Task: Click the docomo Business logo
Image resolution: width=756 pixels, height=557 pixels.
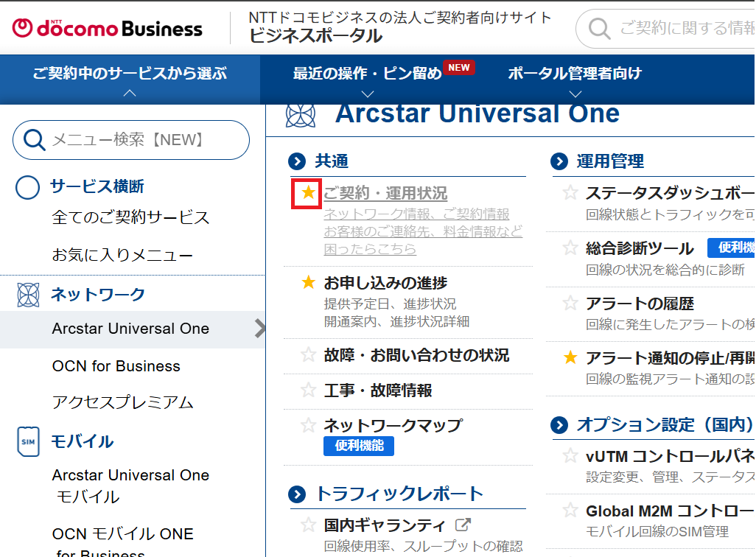Action: (108, 28)
